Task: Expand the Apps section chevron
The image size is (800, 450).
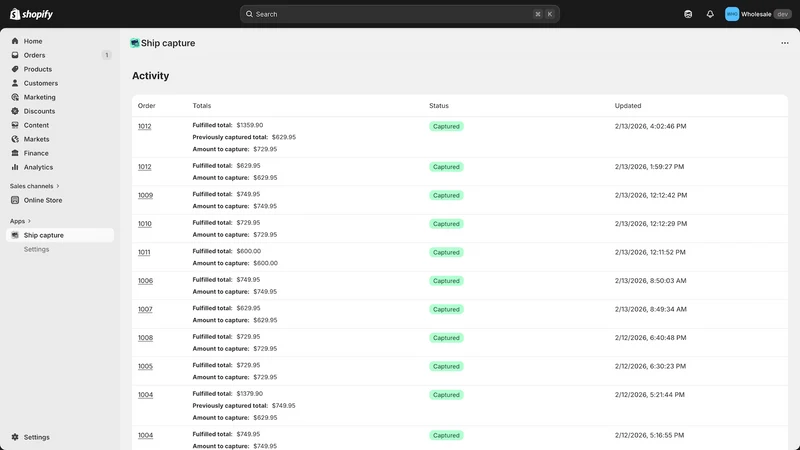Action: pyautogui.click(x=29, y=221)
